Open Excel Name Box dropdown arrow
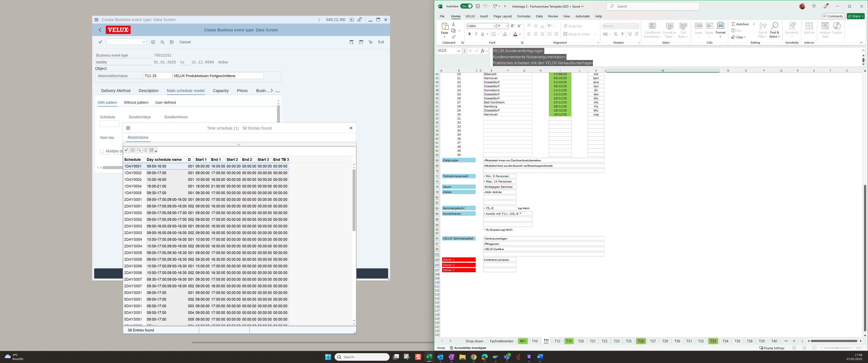Viewport: 868px width, 363px height. [458, 51]
